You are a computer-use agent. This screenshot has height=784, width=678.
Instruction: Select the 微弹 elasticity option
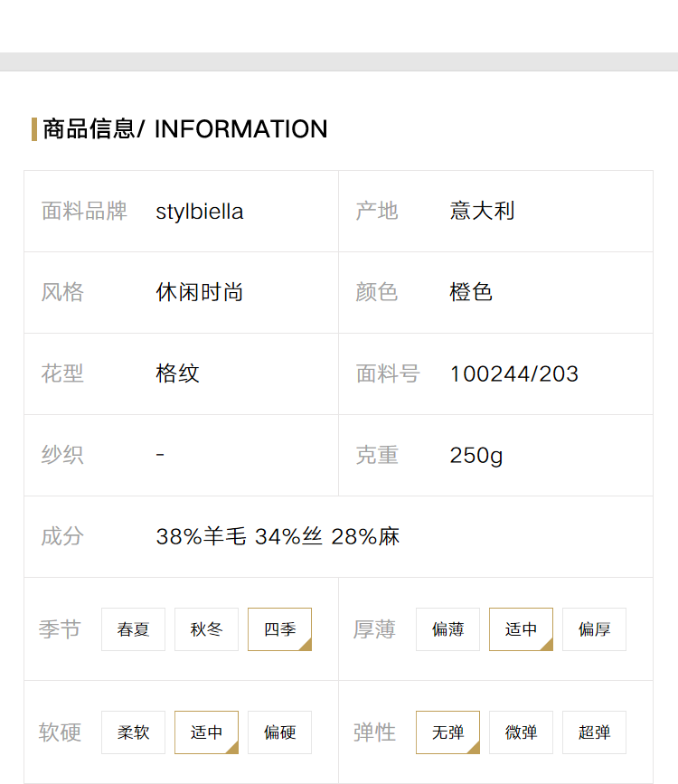click(521, 732)
